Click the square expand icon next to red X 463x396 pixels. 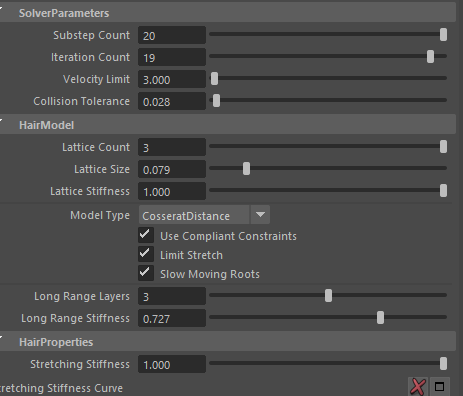click(x=440, y=387)
